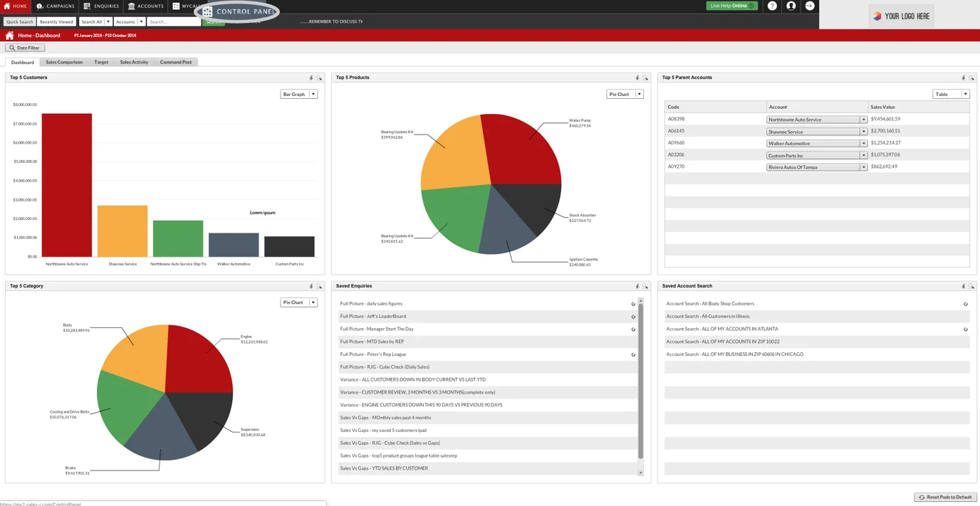This screenshot has height=506, width=980.
Task: Open 'Account Search - All Customers in Illinois'
Action: [708, 316]
